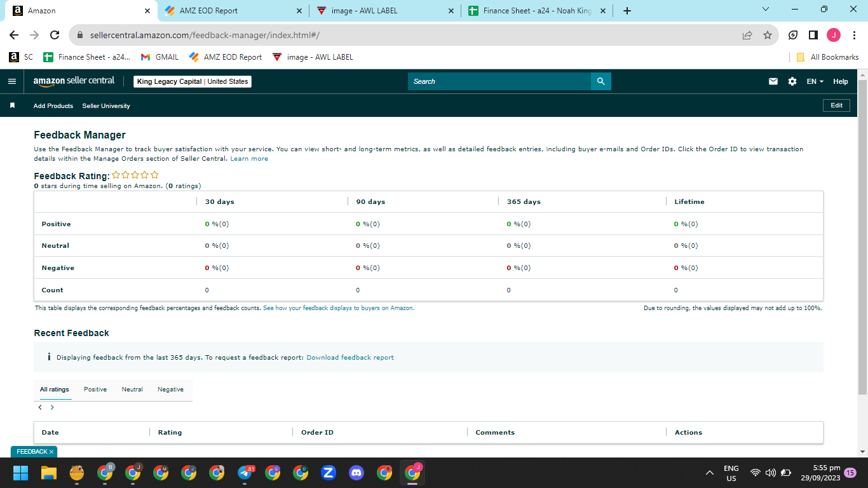Open the SC bookmark
The width and height of the screenshot is (868, 488).
point(21,57)
